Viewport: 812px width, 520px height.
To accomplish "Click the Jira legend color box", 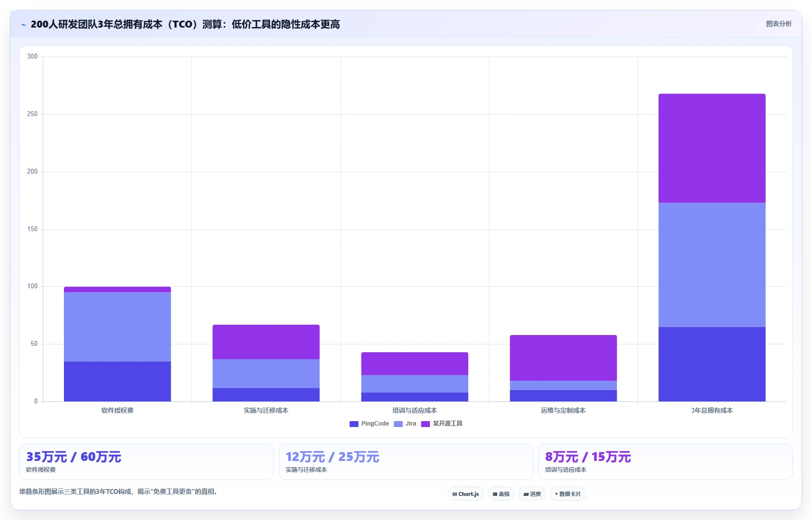I will (x=398, y=424).
